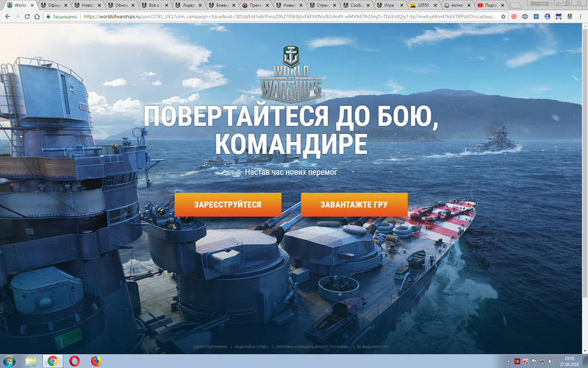
Task: Go back with the browser back arrow
Action: 7,16
